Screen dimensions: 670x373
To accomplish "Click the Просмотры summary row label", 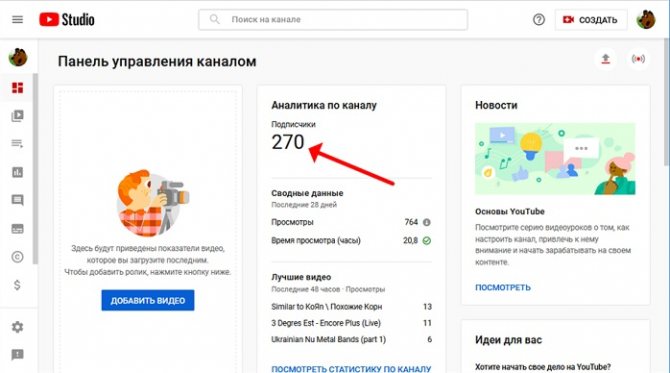I will (292, 222).
